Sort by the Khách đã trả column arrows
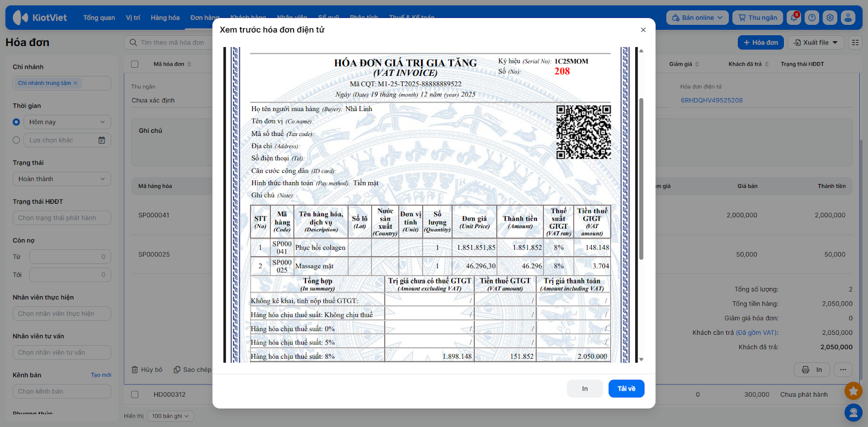Viewport: 868px width, 427px height. (x=767, y=64)
